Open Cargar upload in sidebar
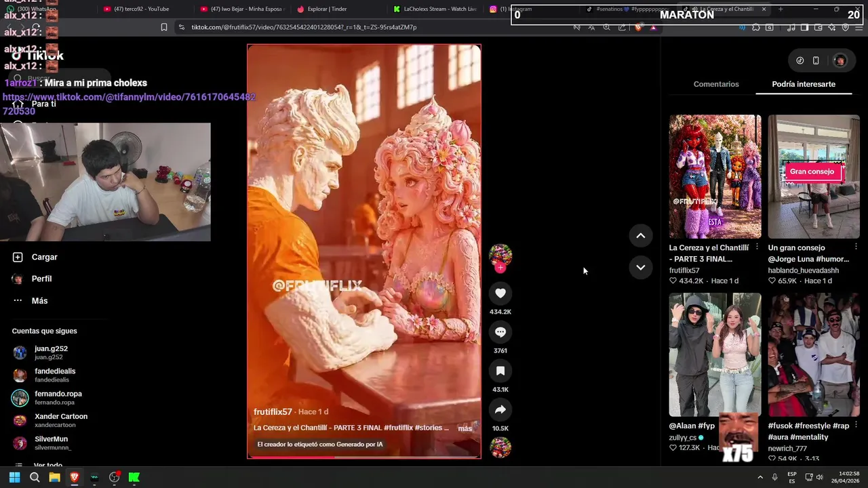The width and height of the screenshot is (868, 488). (x=35, y=258)
